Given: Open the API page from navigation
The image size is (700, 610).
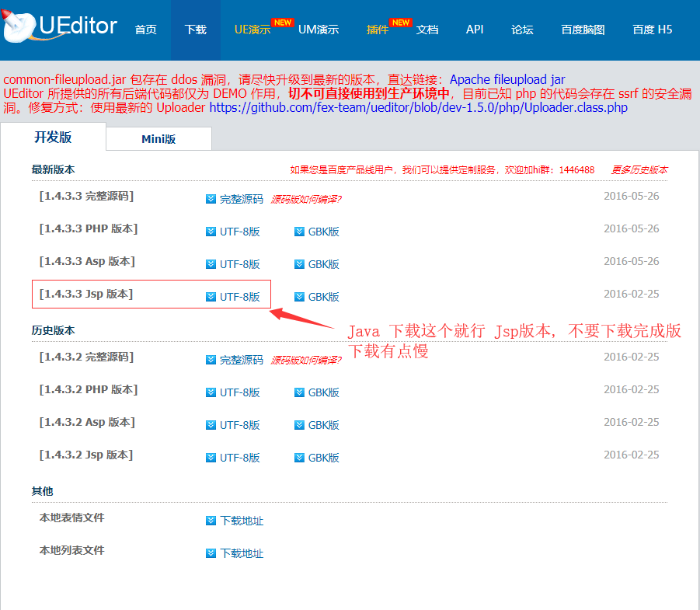Looking at the screenshot, I should [475, 30].
